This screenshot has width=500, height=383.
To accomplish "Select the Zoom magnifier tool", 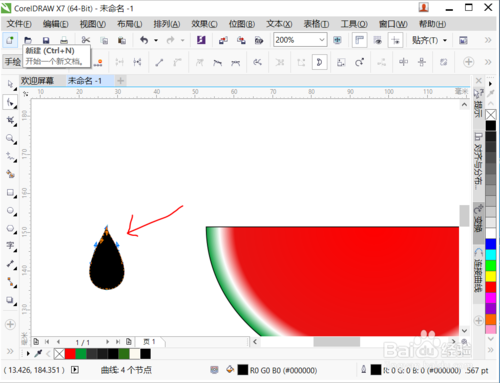I will 11,138.
